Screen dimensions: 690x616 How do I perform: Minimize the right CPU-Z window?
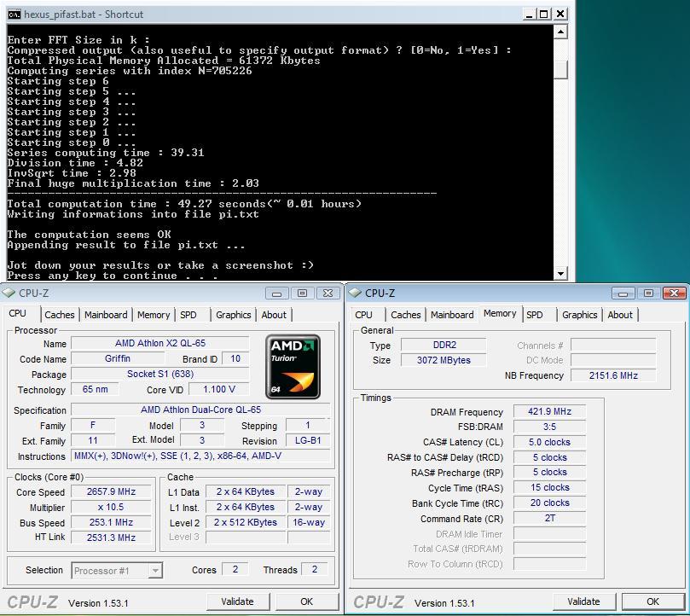coord(623,293)
